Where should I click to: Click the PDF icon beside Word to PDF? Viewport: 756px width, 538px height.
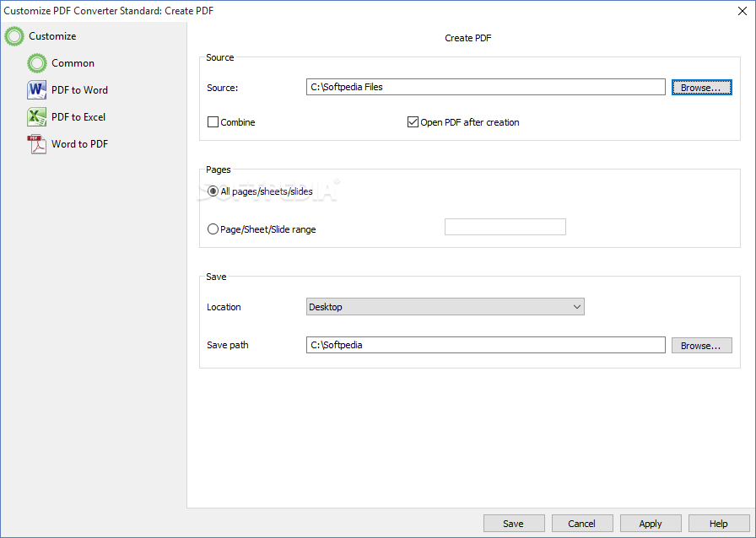(36, 144)
